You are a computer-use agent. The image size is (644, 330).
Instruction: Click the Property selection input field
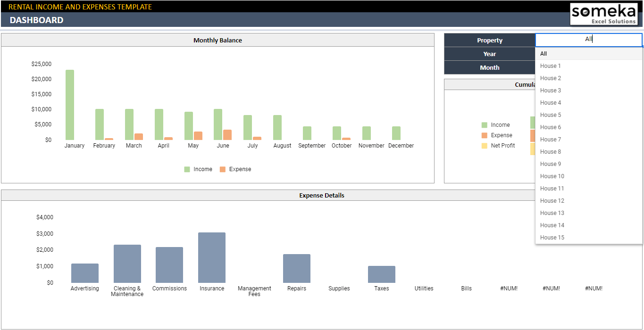click(588, 40)
